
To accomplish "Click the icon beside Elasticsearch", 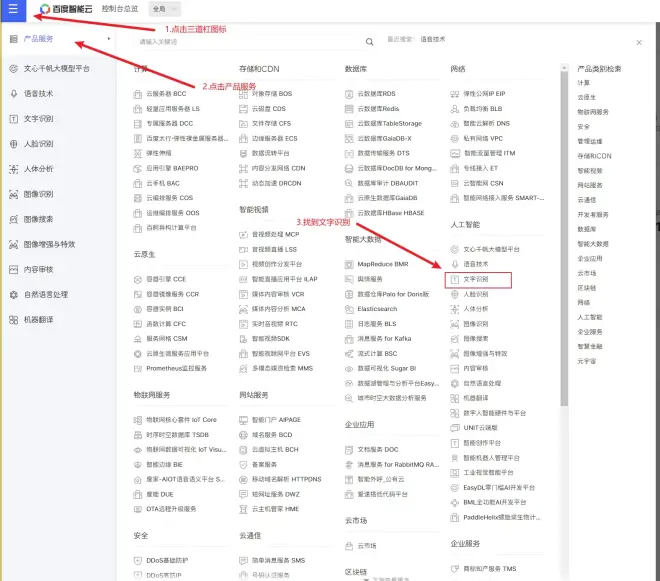I will coord(349,309).
